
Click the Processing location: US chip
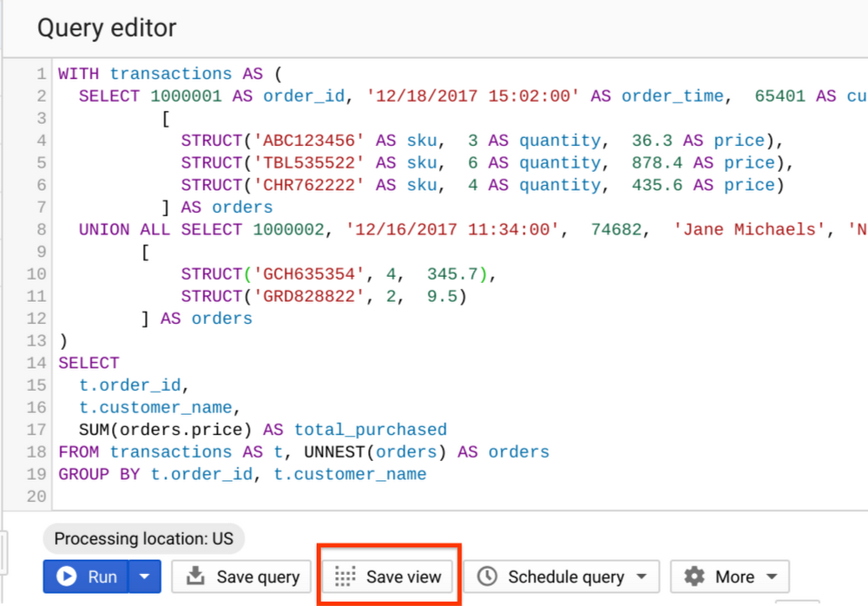click(x=143, y=539)
